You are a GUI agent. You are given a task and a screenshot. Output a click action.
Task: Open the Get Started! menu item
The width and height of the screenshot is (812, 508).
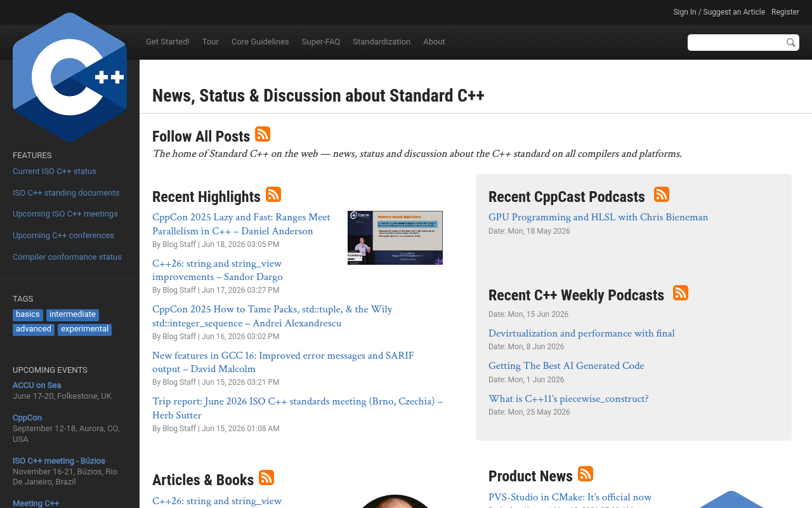point(167,42)
